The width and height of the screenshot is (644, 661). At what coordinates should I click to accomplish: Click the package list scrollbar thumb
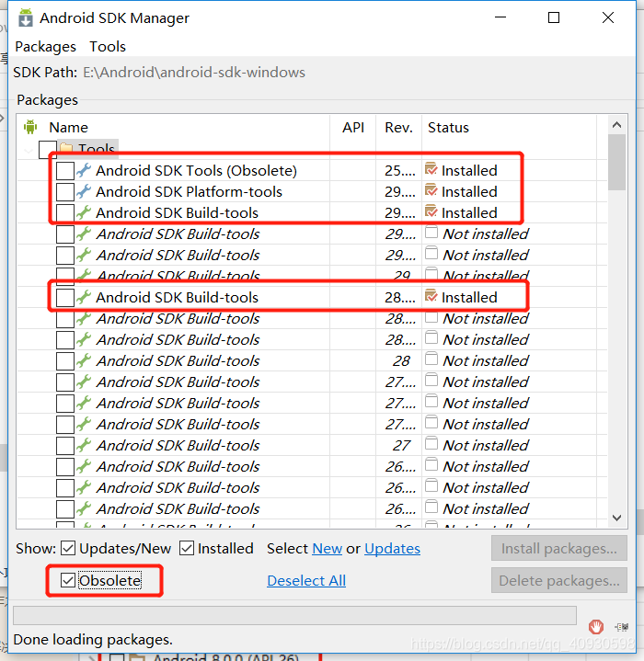pos(616,163)
